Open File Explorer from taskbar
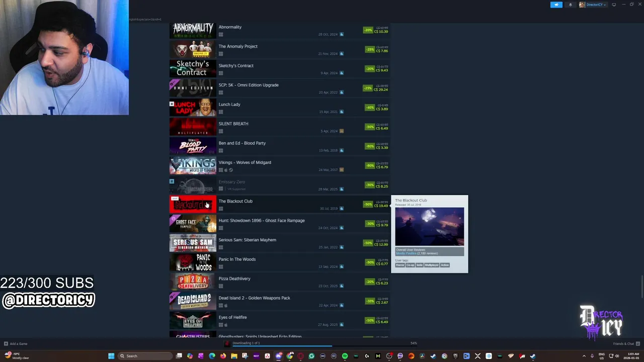 234,356
